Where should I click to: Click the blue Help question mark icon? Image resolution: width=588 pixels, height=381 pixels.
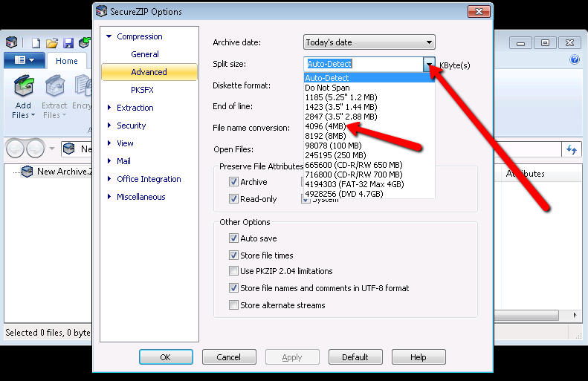coord(574,60)
